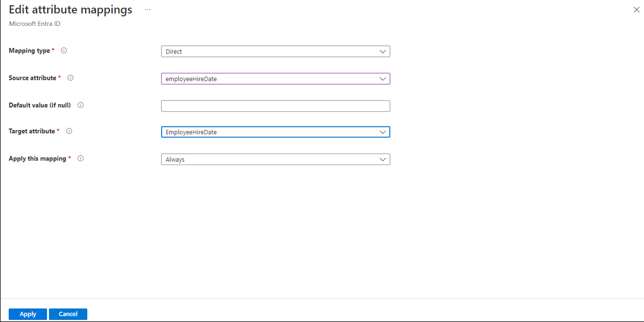Viewport: 644px width, 322px height.
Task: Click the Apply this mapping label
Action: pos(38,159)
